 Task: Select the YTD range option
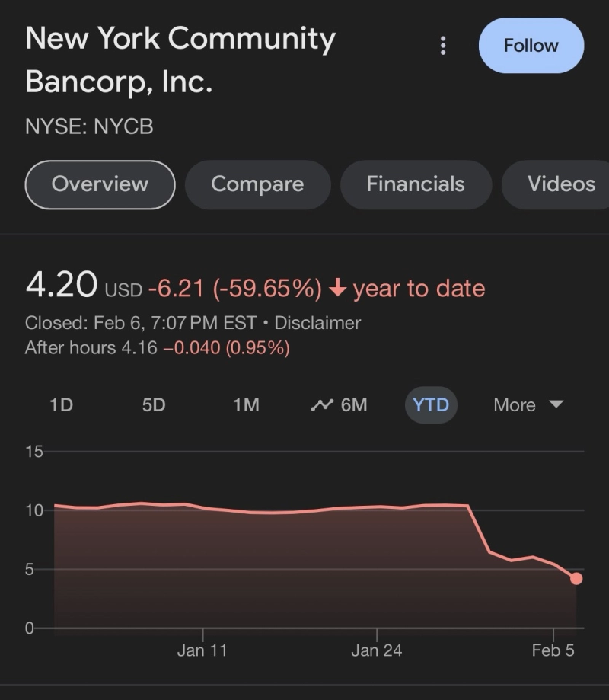(x=431, y=405)
